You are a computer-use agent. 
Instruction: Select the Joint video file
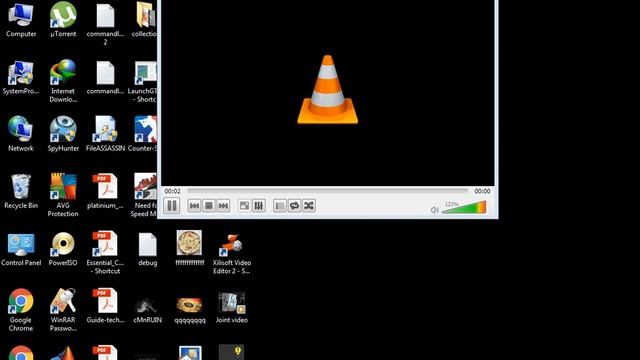[232, 307]
